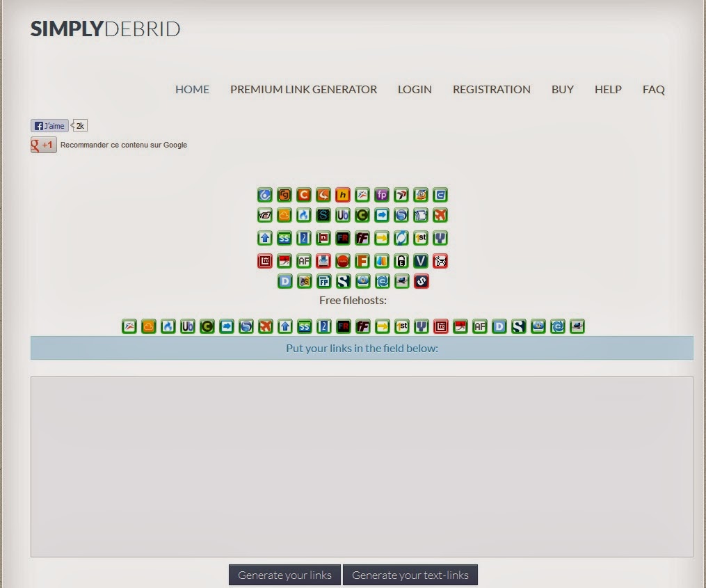706x588 pixels.
Task: Click the orange airplane icon in Free filehosts row
Action: [x=266, y=326]
